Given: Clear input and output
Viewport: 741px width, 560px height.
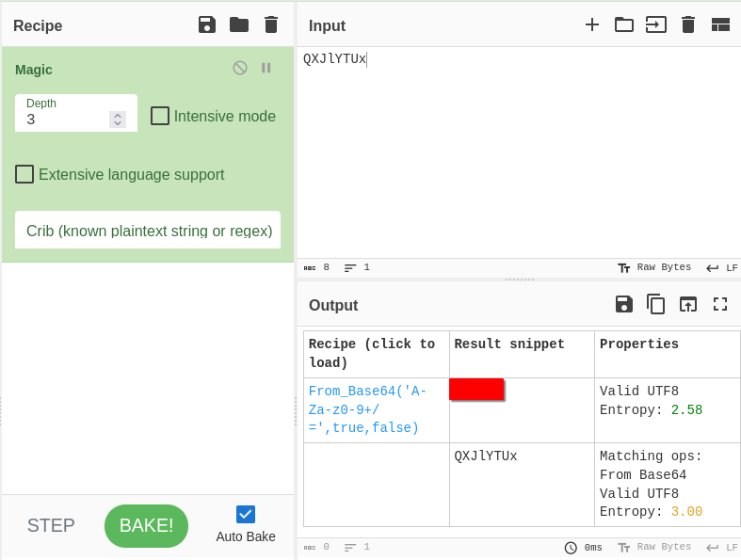Looking at the screenshot, I should (688, 25).
